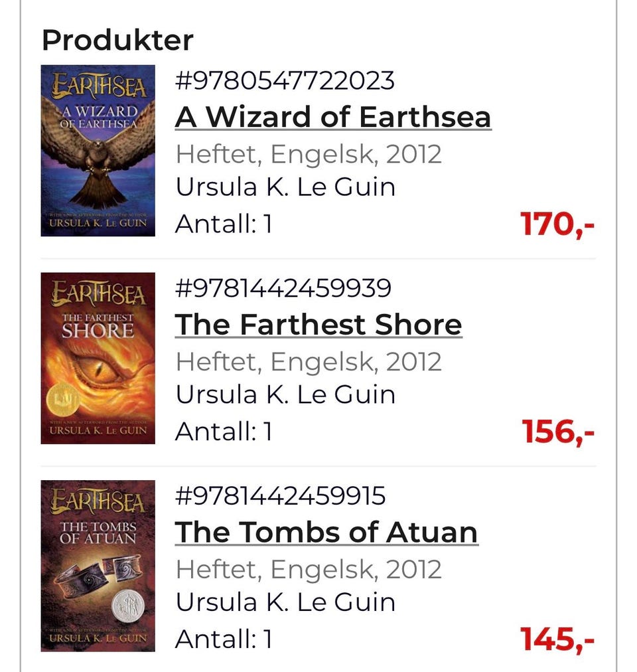Image resolution: width=637 pixels, height=672 pixels.
Task: Click author name under A Wizard of Earthsea
Action: coord(285,187)
